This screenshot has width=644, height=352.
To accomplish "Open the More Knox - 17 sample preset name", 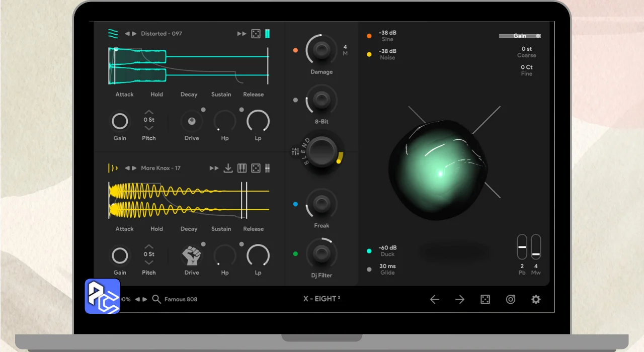I will 160,168.
